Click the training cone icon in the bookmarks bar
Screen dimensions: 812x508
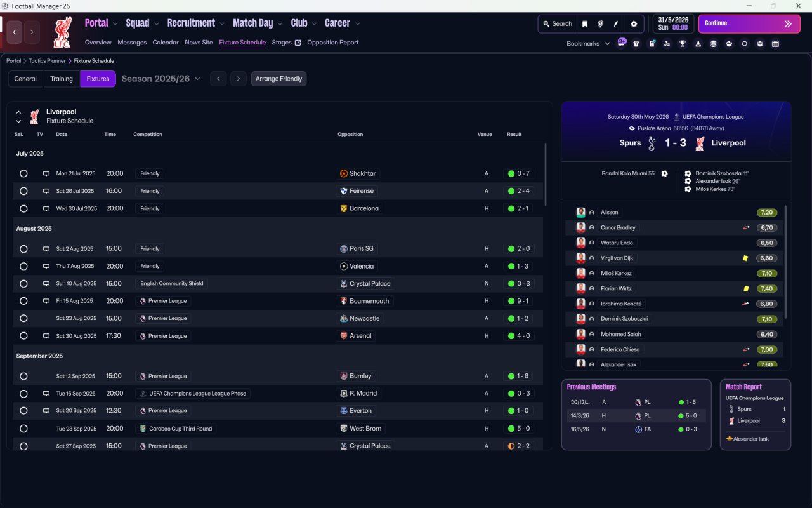tap(698, 44)
